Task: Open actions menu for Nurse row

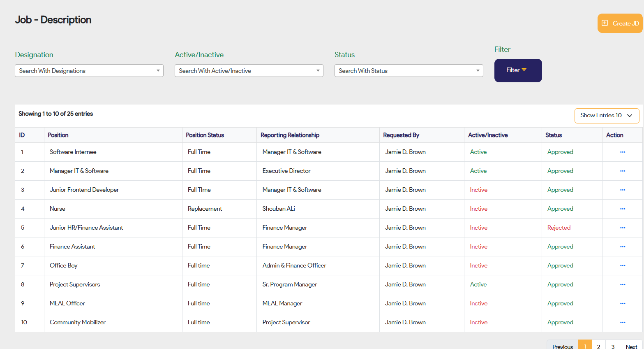Action: (622, 209)
